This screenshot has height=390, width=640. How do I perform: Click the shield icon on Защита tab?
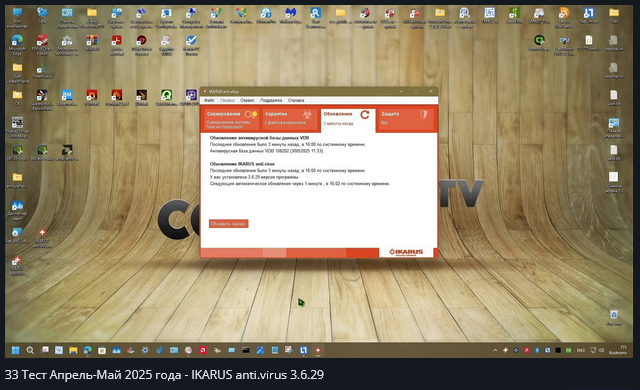click(424, 115)
